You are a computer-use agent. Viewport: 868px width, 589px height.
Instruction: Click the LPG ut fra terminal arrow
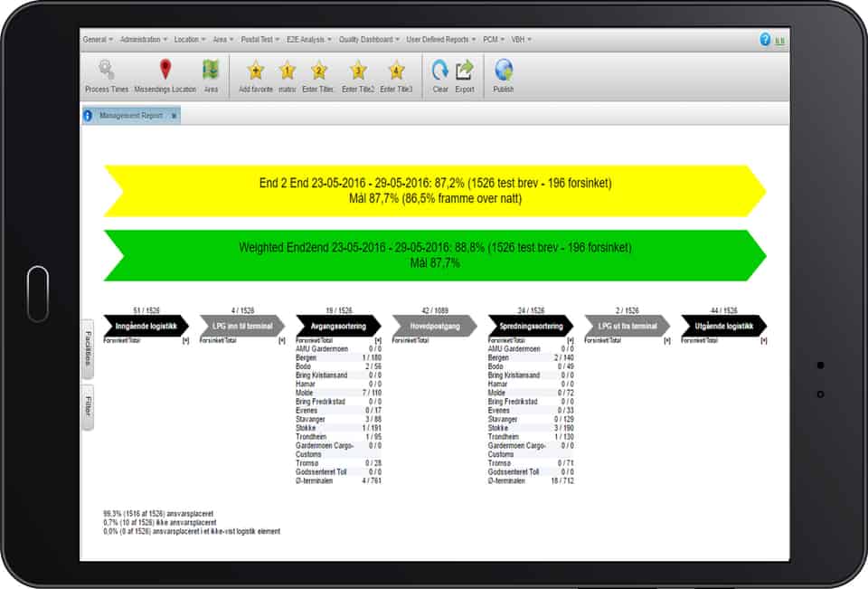(627, 326)
